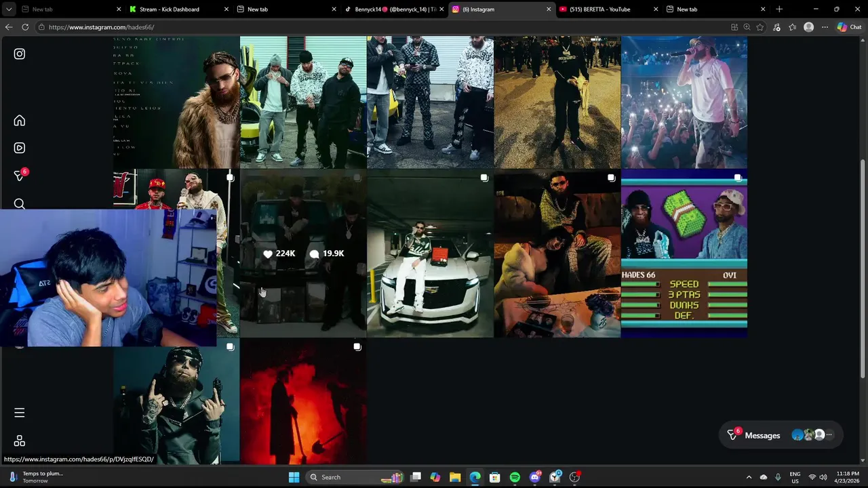The width and height of the screenshot is (868, 488).
Task: Launch Copilot from the taskbar
Action: tap(435, 477)
